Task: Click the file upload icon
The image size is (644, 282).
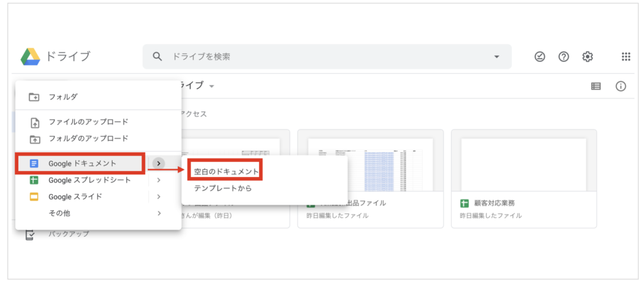Action: (35, 123)
